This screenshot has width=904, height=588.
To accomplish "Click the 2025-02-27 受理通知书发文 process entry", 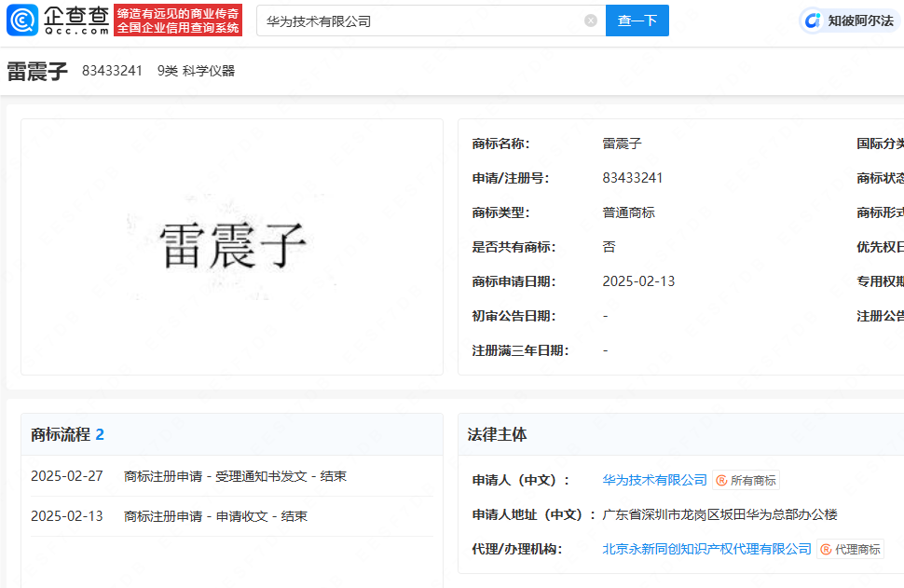I will [x=235, y=476].
